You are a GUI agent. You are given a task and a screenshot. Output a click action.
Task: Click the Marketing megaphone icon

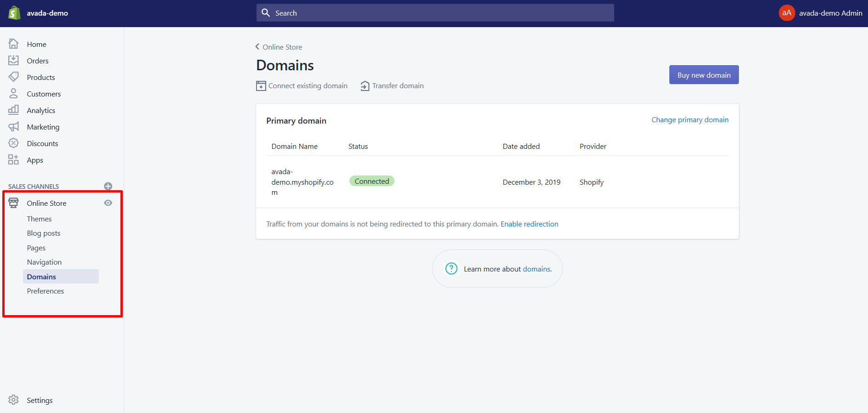(14, 127)
